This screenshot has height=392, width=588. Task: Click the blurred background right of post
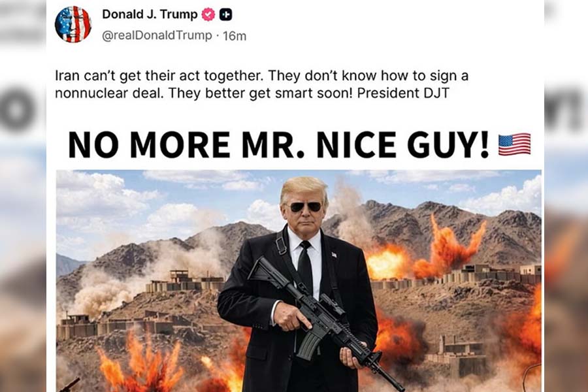coord(566,196)
